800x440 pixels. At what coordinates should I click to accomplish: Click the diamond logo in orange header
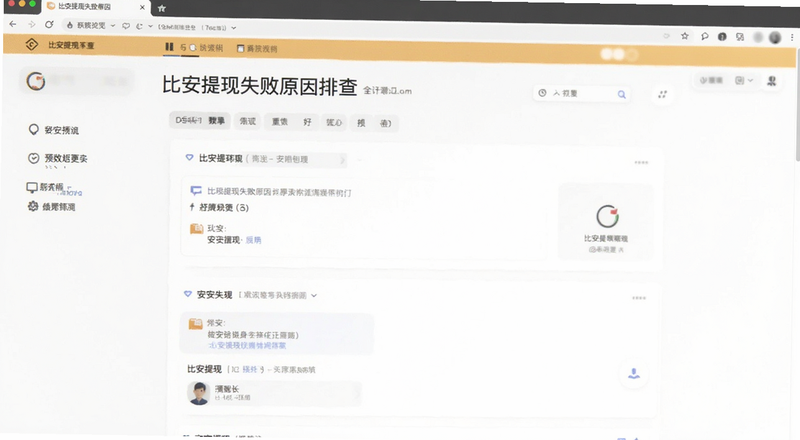pos(32,45)
